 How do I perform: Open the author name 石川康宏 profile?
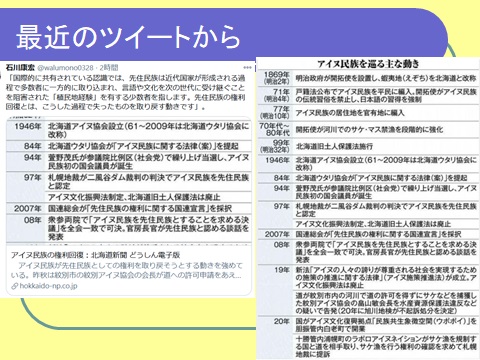tap(20, 68)
